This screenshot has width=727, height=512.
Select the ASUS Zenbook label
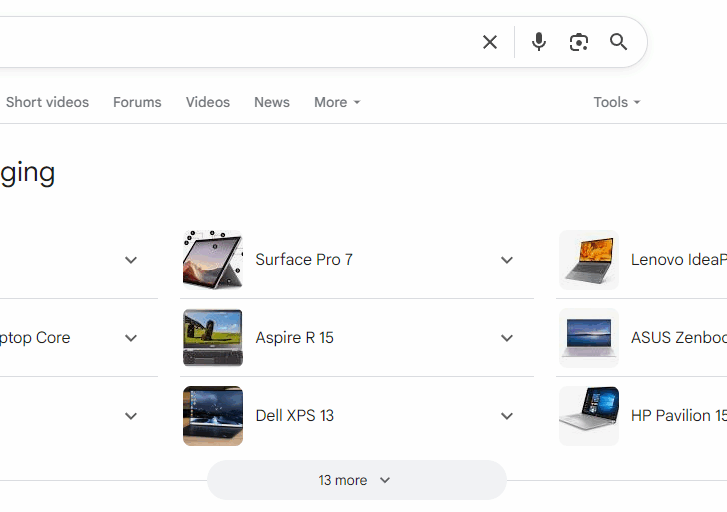(x=679, y=338)
